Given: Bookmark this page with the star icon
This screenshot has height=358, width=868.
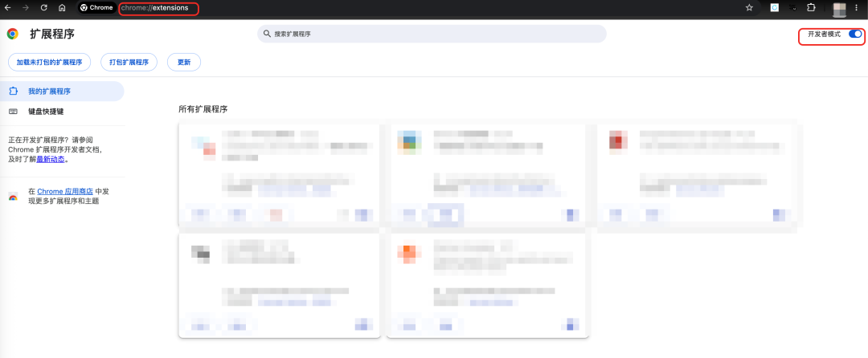Looking at the screenshot, I should click(749, 8).
